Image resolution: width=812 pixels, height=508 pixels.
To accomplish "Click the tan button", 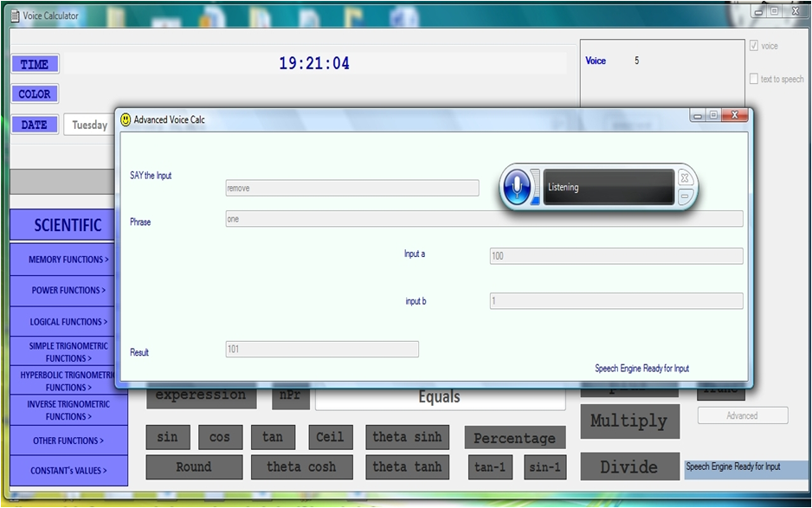I will [x=273, y=437].
